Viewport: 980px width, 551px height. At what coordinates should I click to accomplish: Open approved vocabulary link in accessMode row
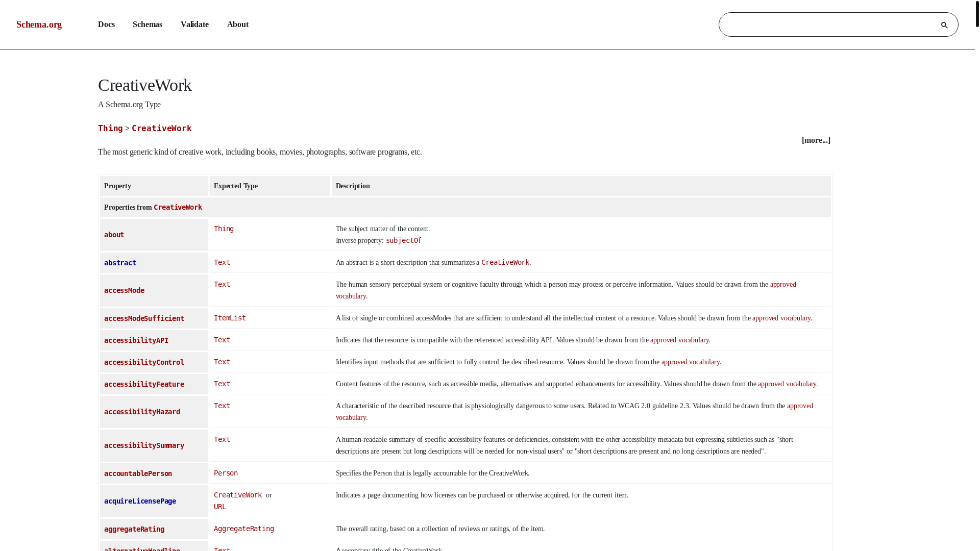click(783, 285)
